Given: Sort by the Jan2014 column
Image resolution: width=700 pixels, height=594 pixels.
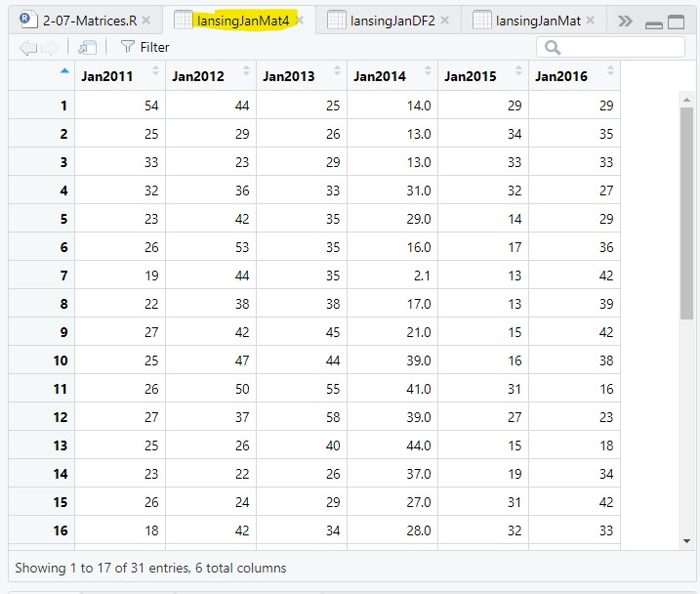Looking at the screenshot, I should (392, 76).
